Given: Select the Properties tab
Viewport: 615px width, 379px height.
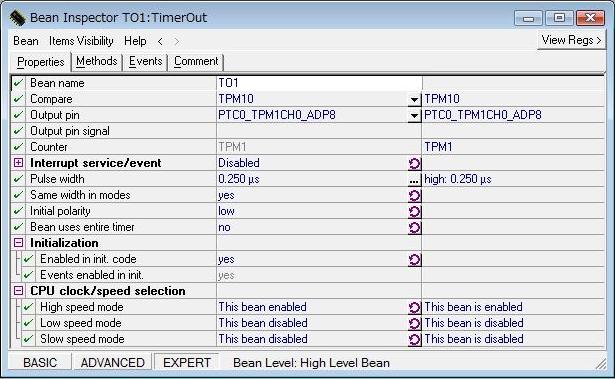Looking at the screenshot, I should click(40, 62).
